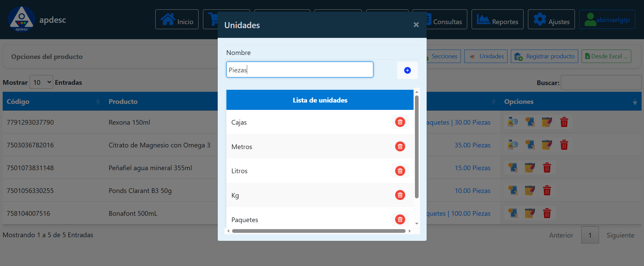Delete the Citrato de Magnesio product
The width and height of the screenshot is (644, 266).
pyautogui.click(x=564, y=145)
